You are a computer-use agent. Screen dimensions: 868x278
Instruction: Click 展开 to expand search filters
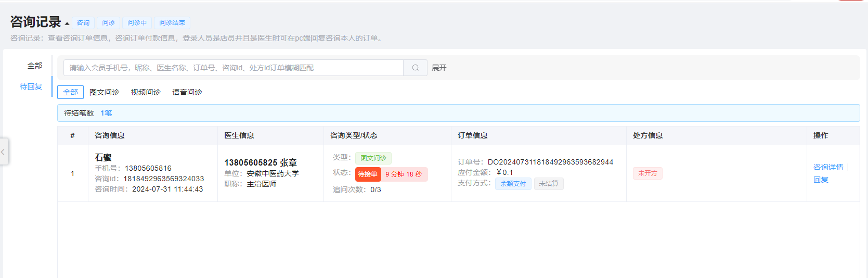pyautogui.click(x=439, y=68)
